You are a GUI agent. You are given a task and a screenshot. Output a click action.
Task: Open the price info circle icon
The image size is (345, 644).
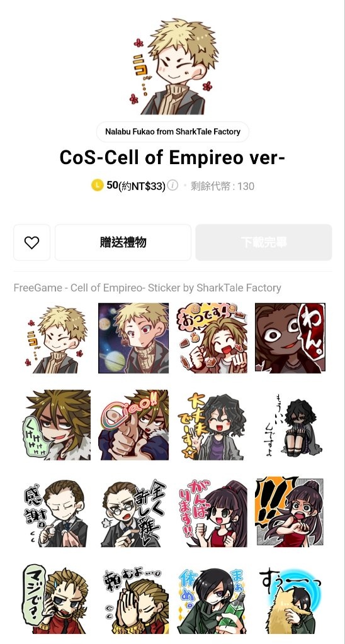pos(172,186)
